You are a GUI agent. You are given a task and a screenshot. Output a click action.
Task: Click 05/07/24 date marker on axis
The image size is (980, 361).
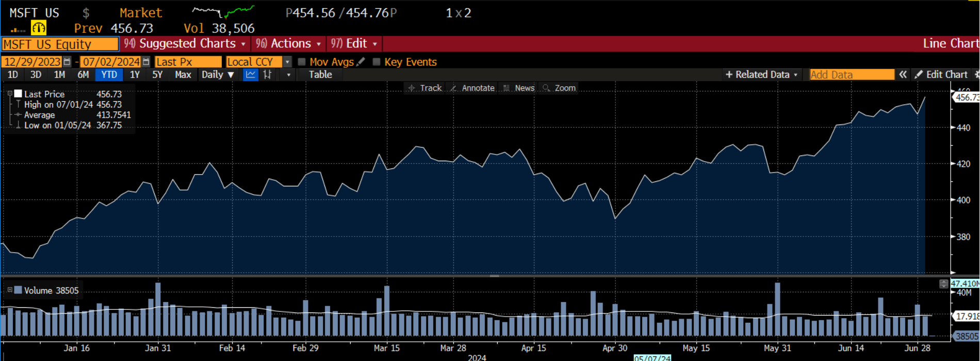(x=652, y=358)
